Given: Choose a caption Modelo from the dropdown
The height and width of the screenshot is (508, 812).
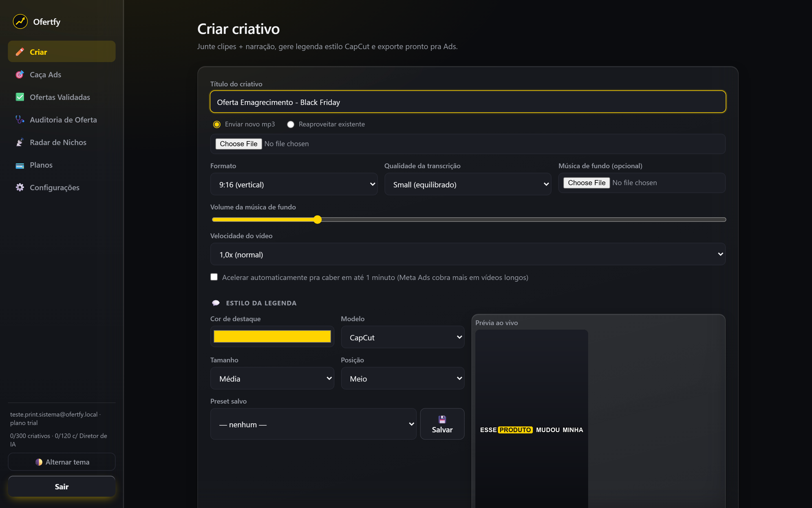Looking at the screenshot, I should [x=403, y=337].
